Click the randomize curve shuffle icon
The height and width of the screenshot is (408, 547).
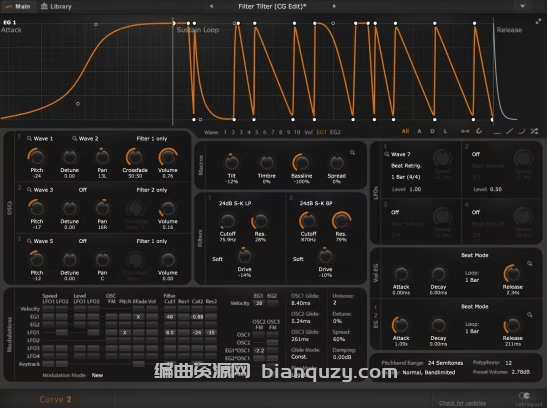[534, 131]
